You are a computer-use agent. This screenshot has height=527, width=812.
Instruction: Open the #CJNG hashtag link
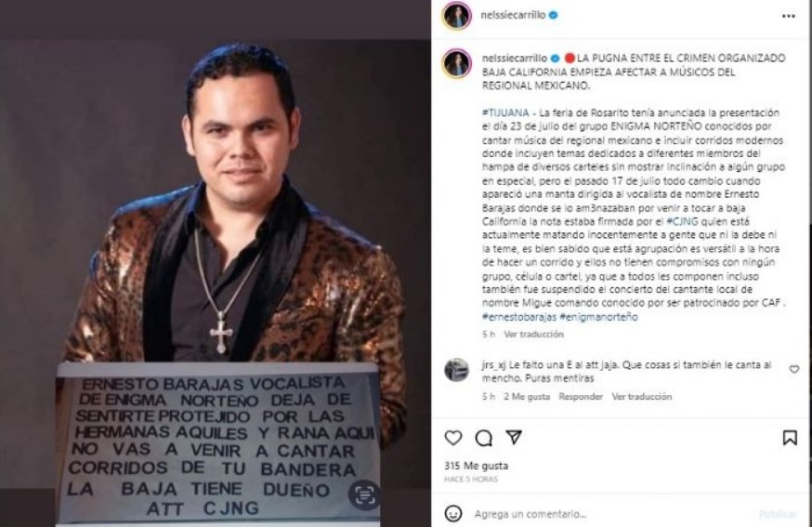(682, 221)
